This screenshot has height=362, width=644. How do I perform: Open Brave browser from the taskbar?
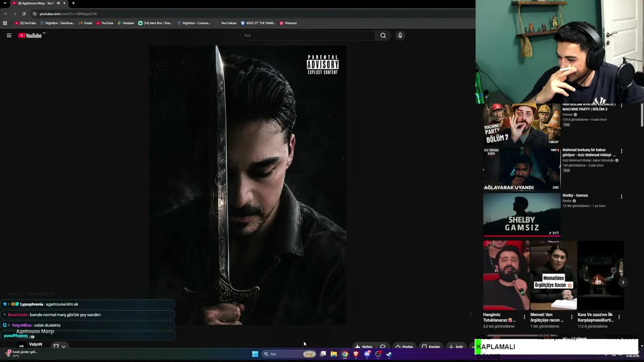tap(356, 354)
